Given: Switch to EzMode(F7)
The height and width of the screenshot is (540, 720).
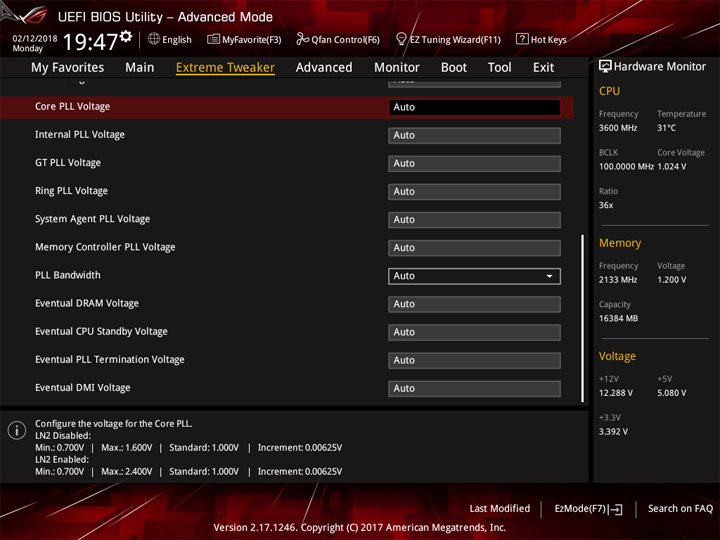Looking at the screenshot, I should [x=589, y=509].
